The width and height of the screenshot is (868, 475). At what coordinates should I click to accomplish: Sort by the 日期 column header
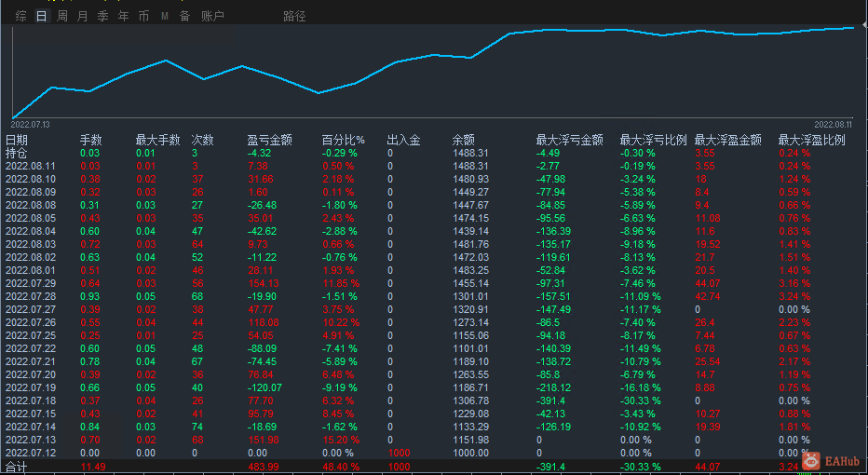click(x=16, y=140)
